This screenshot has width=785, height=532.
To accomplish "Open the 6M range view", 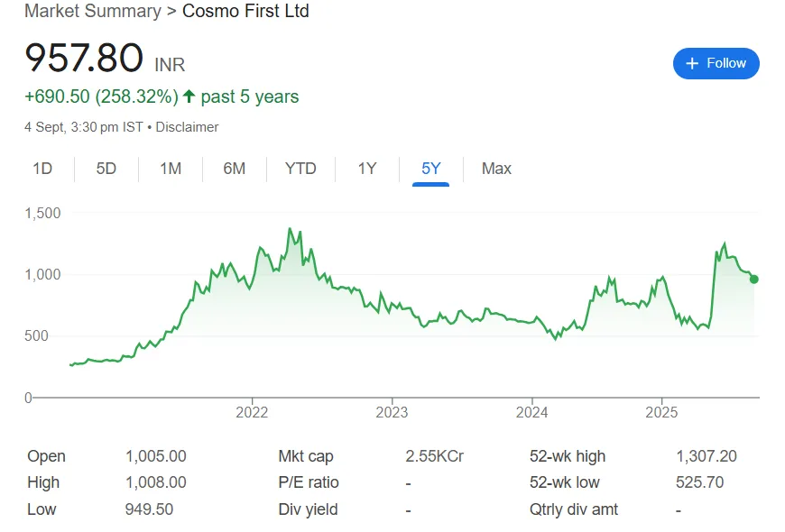I will [x=235, y=169].
